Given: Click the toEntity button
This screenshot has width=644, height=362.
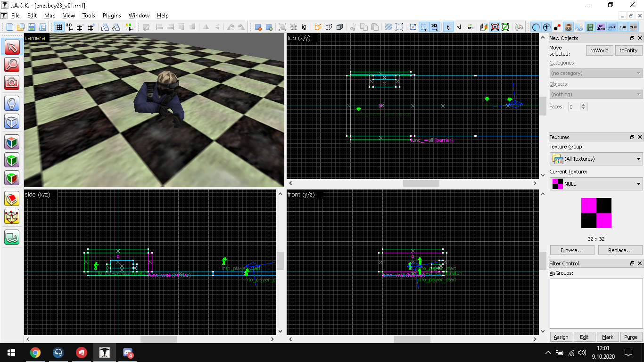Looking at the screenshot, I should click(628, 50).
